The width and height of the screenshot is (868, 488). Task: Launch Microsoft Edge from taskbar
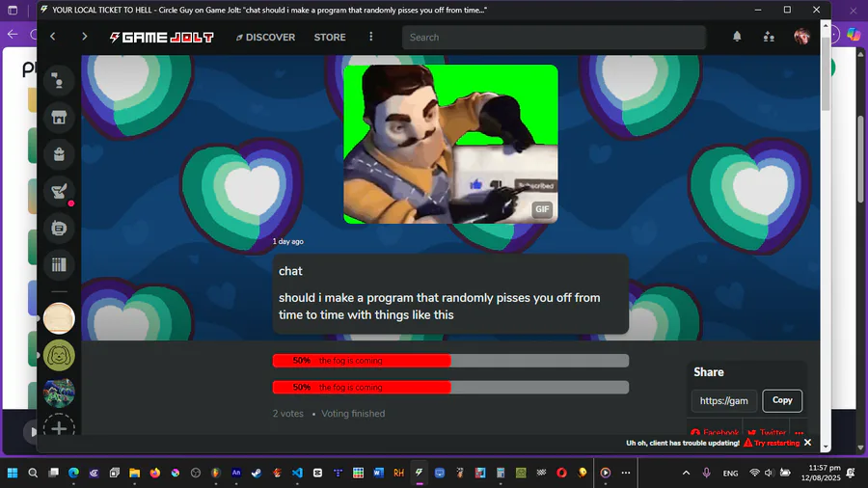coord(73,473)
